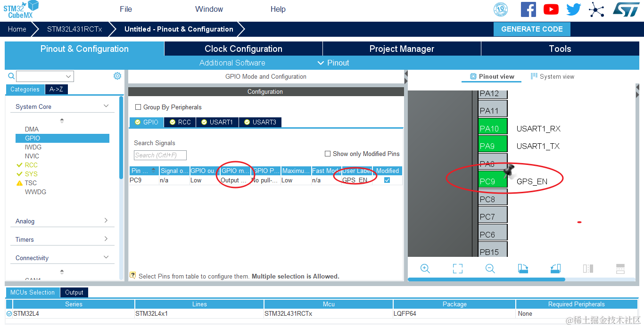Click the up arrow under System Core
644x328 pixels.
(62, 121)
